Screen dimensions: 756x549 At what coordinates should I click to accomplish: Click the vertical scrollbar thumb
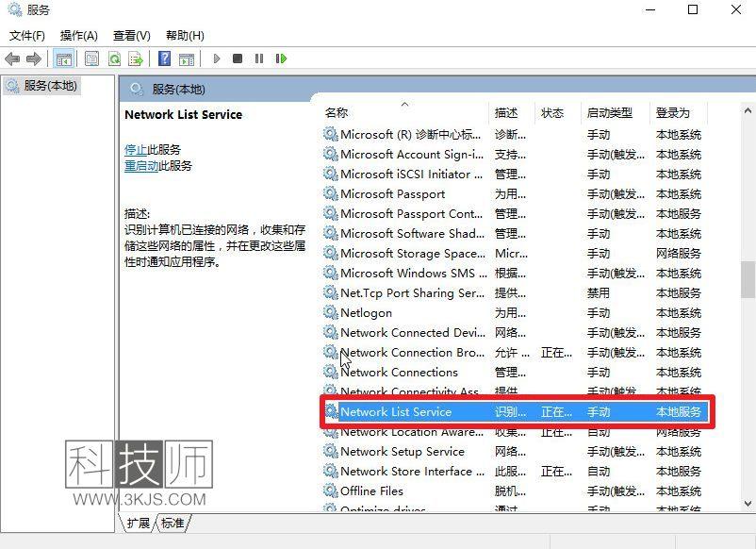748,280
